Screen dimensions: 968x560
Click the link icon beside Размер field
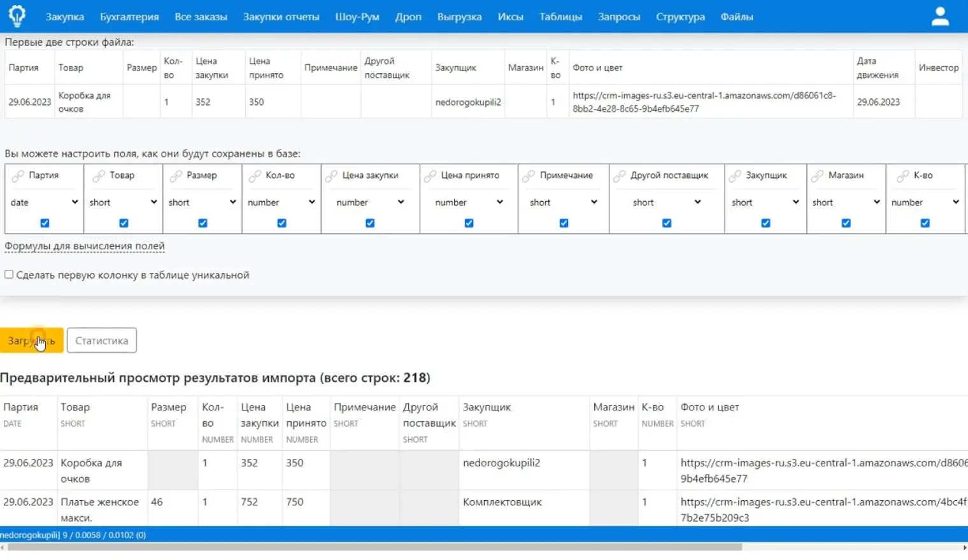176,176
